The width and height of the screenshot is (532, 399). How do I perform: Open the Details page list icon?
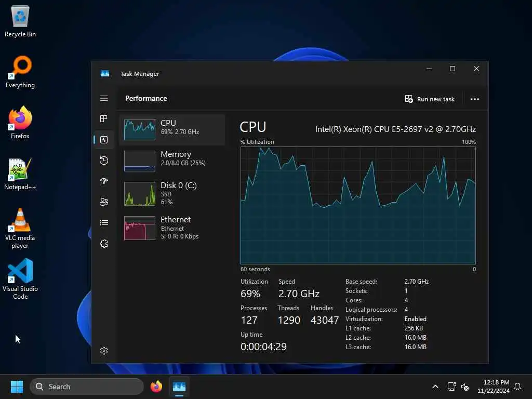(x=104, y=223)
